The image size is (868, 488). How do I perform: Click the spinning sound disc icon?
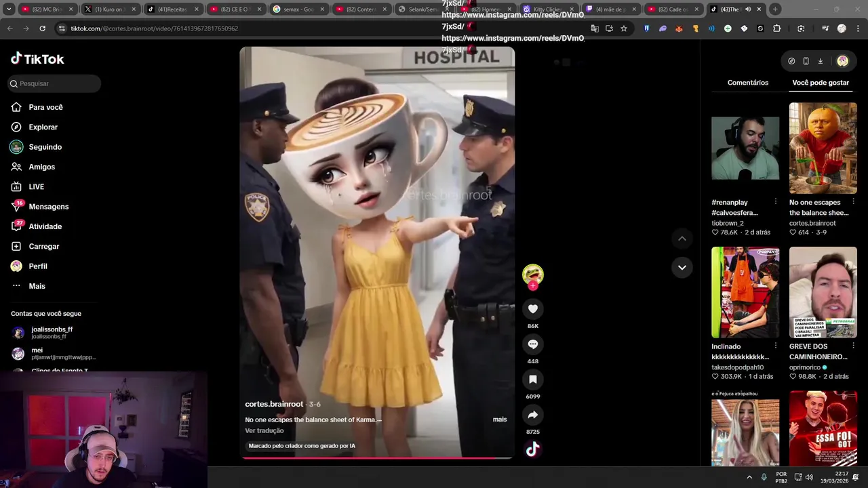click(x=533, y=449)
